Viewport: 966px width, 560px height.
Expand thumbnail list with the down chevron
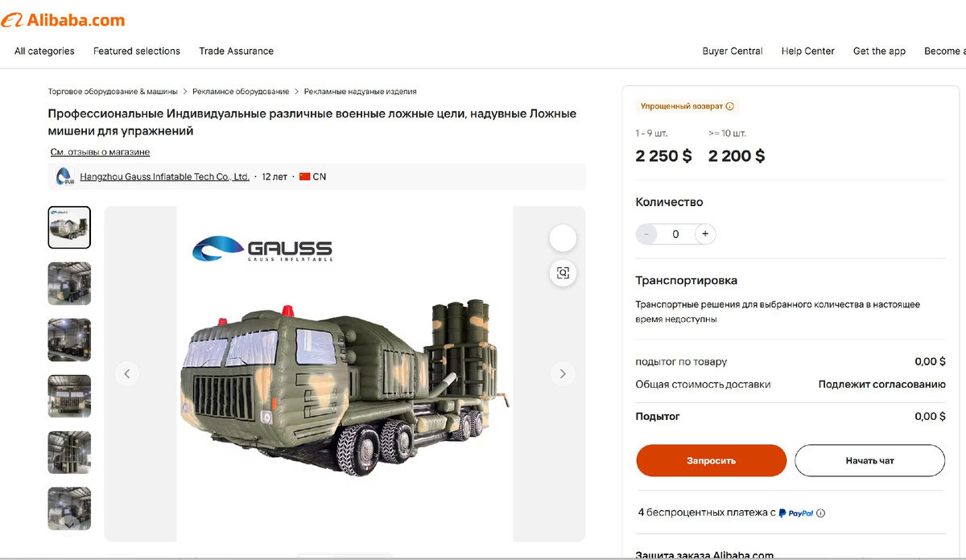[x=70, y=524]
